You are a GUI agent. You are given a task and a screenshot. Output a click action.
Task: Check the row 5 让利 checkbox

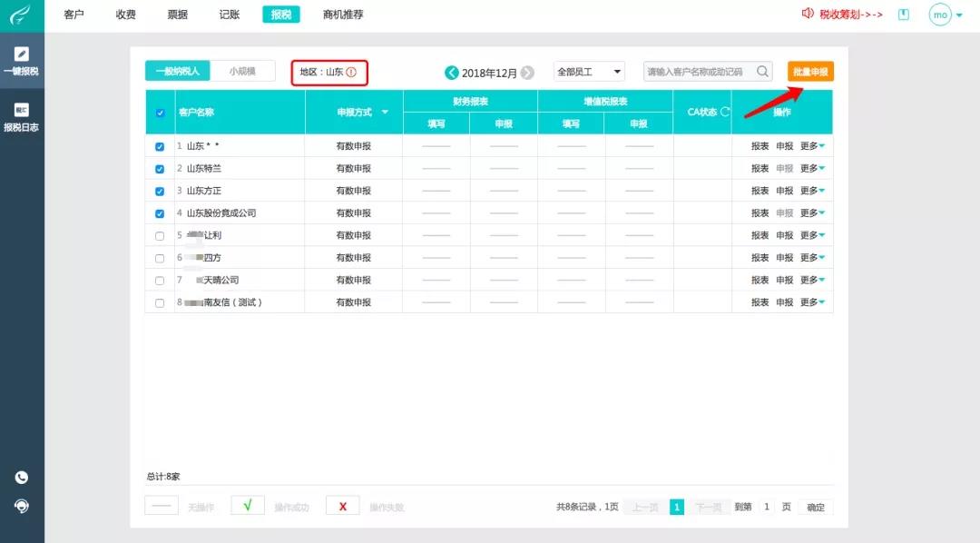coord(160,236)
